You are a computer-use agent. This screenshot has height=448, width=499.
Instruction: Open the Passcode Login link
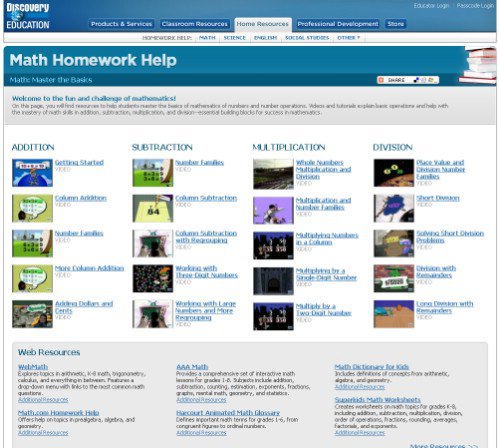[475, 6]
